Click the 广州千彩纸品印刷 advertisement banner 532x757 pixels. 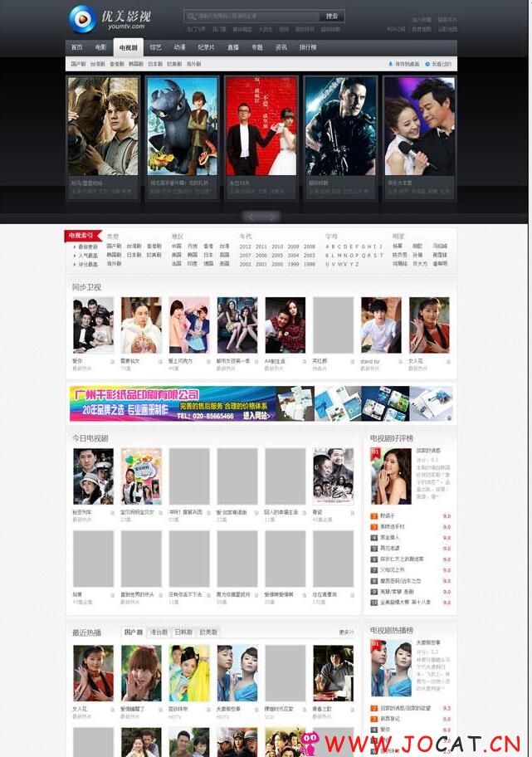(261, 403)
